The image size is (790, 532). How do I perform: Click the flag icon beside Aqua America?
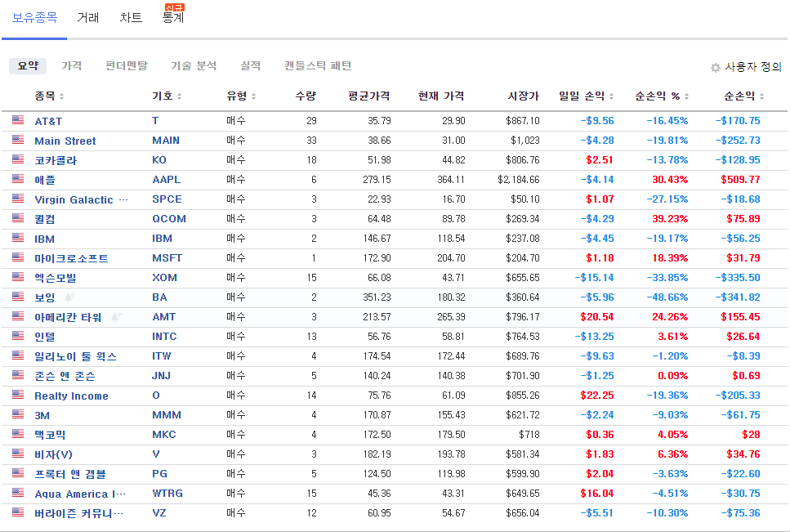tap(18, 493)
